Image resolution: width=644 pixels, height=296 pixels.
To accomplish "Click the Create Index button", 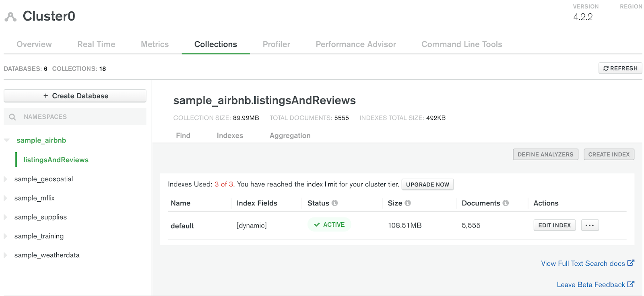I will point(609,154).
